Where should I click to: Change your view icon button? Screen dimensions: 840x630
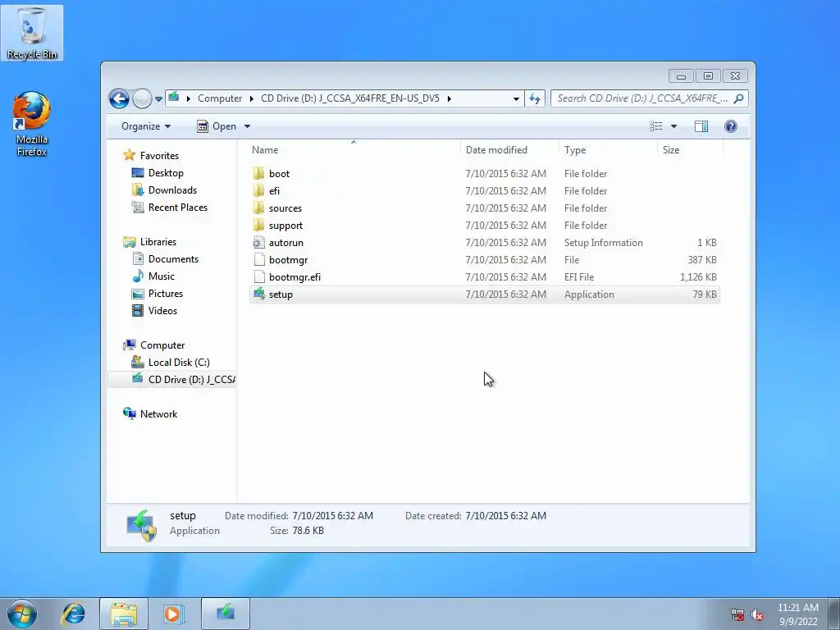(656, 126)
